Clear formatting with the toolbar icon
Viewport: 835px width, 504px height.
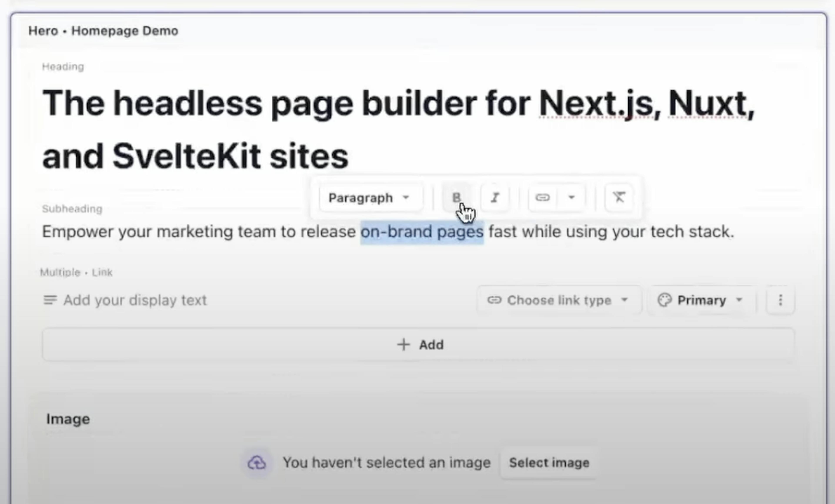click(619, 198)
